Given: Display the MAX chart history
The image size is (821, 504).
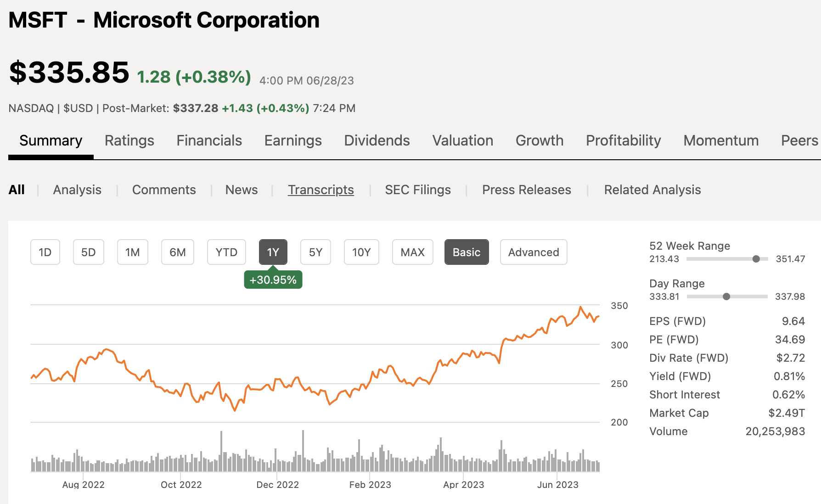Looking at the screenshot, I should pos(412,252).
